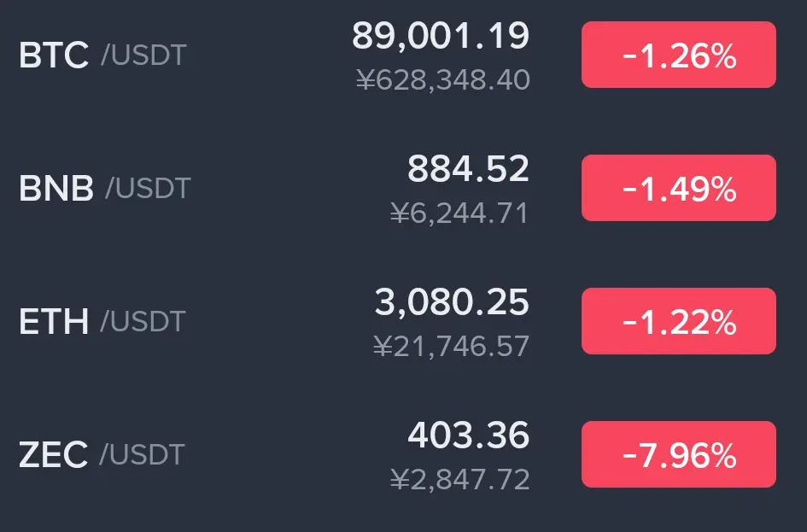
Task: Click the BTC yen value ¥628,348.40
Action: (x=443, y=80)
